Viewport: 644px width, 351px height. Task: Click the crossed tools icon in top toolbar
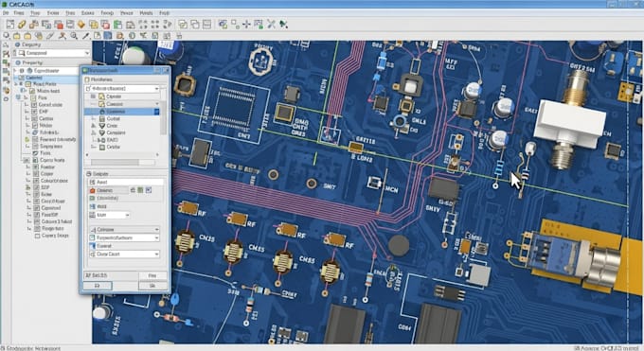coord(271,25)
